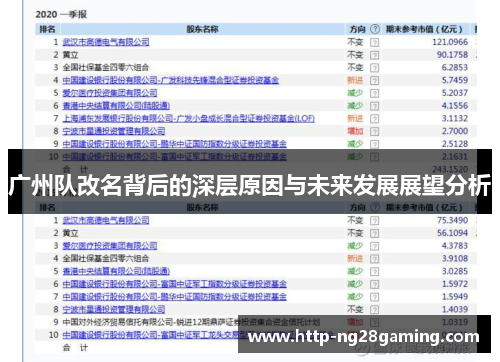This screenshot has width=500, height=362.
Task: Click the 排名 column header under 2020 一季报
Action: point(47,29)
